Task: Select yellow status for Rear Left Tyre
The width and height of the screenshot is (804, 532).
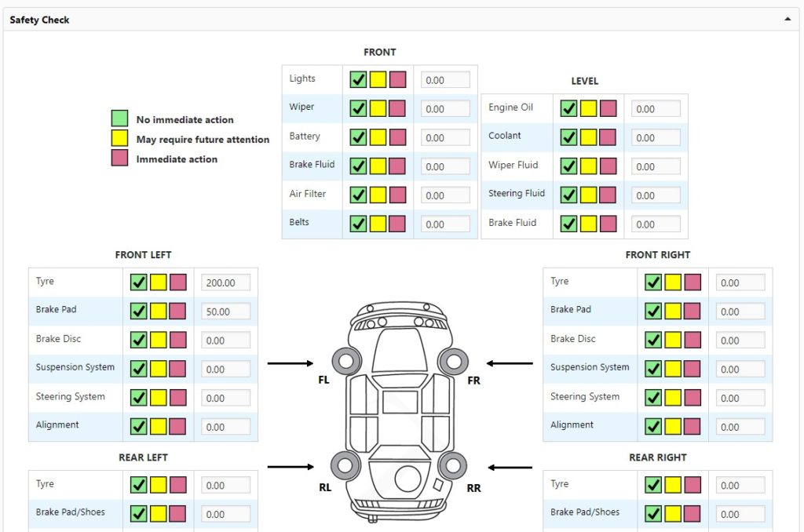Action: tap(157, 484)
